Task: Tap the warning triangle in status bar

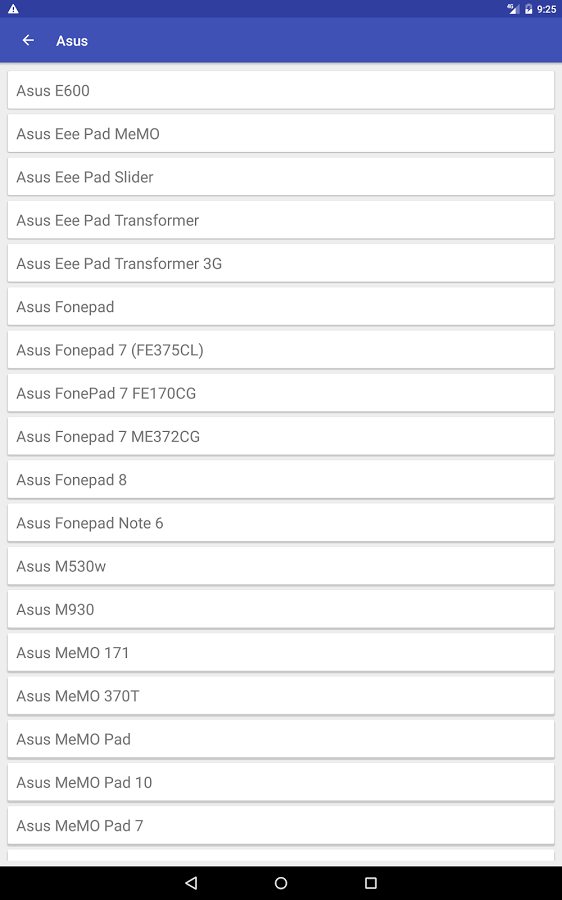Action: [x=13, y=9]
